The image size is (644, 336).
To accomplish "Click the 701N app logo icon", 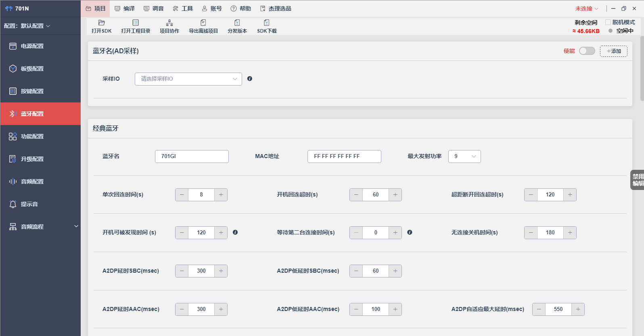I will click(9, 8).
